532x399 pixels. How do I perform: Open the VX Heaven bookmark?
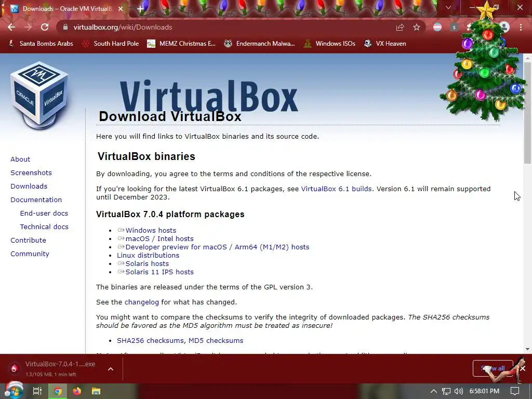click(x=385, y=44)
